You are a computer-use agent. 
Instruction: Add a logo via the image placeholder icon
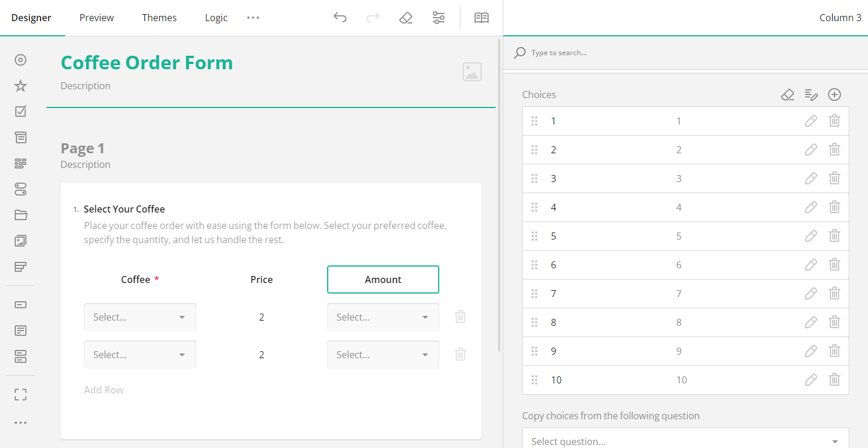click(x=472, y=71)
